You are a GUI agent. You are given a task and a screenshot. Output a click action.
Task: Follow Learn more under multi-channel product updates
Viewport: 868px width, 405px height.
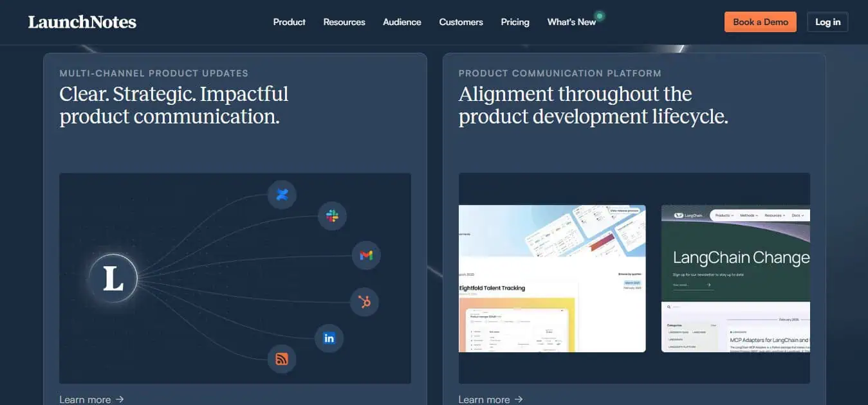click(x=91, y=399)
